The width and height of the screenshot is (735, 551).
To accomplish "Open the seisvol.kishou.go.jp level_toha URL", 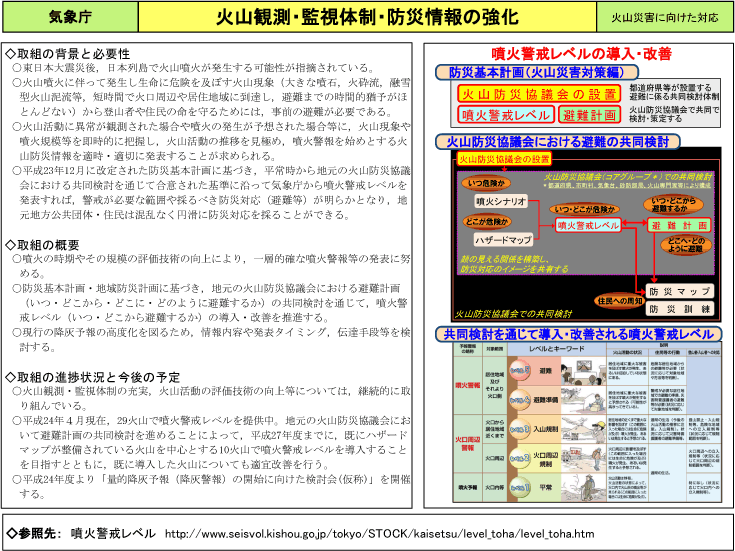I will (380, 534).
